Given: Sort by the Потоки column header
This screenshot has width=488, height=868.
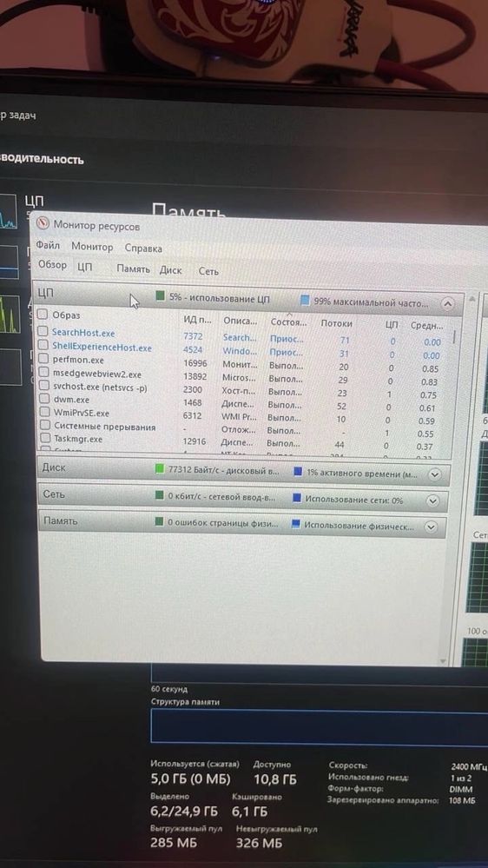Looking at the screenshot, I should pyautogui.click(x=336, y=323).
